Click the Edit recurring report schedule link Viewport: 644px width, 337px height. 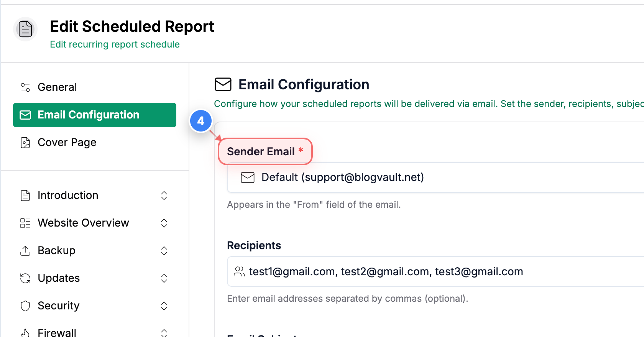pos(115,44)
